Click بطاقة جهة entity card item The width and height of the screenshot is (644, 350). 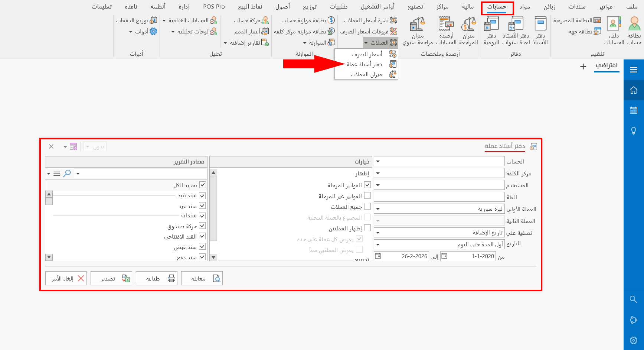(585, 32)
